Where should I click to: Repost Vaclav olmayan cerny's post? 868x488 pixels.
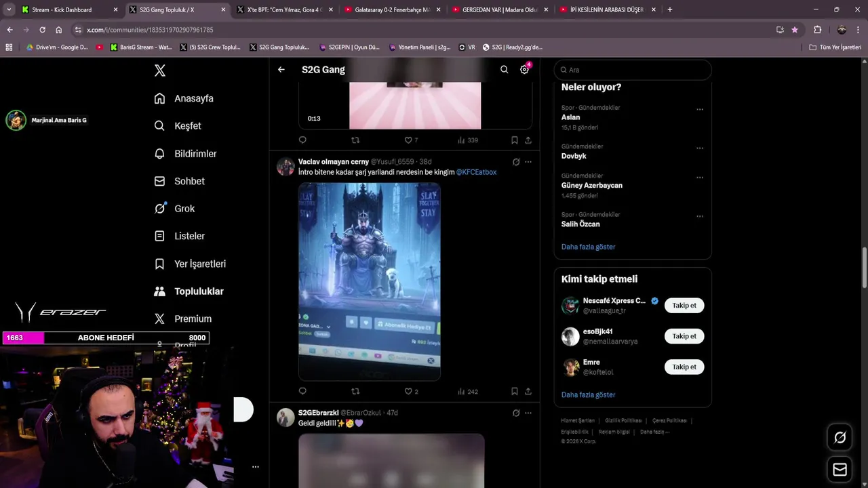click(x=355, y=391)
